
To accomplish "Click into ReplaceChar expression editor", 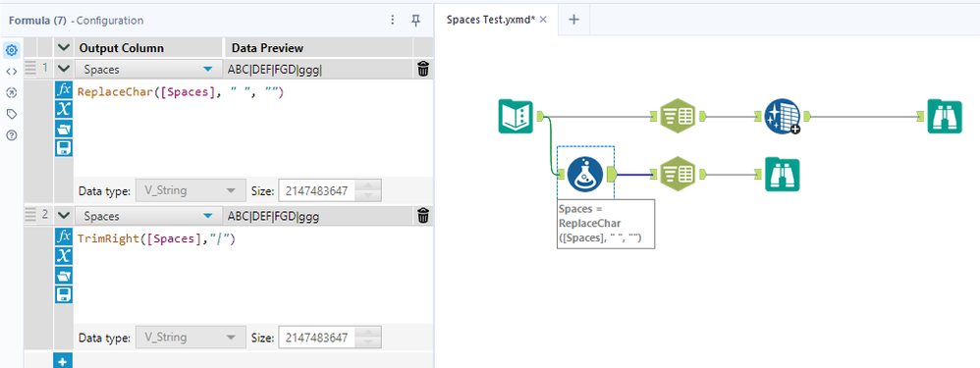I will pyautogui.click(x=252, y=129).
